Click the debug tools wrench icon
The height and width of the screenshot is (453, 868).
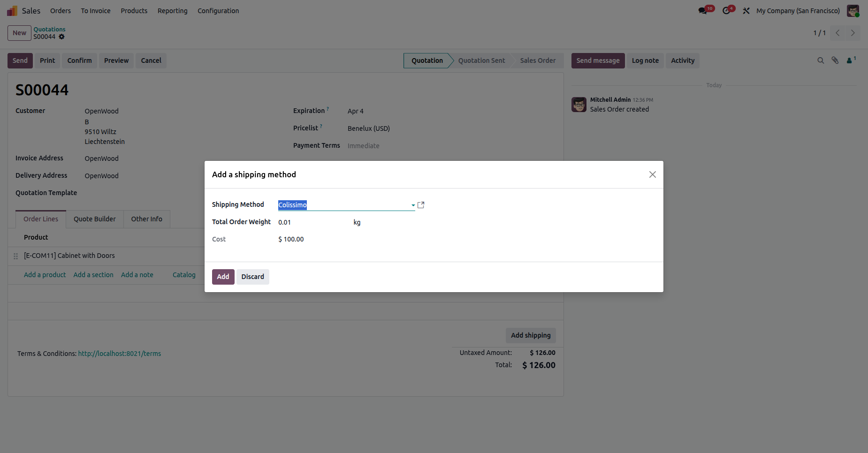coord(746,11)
